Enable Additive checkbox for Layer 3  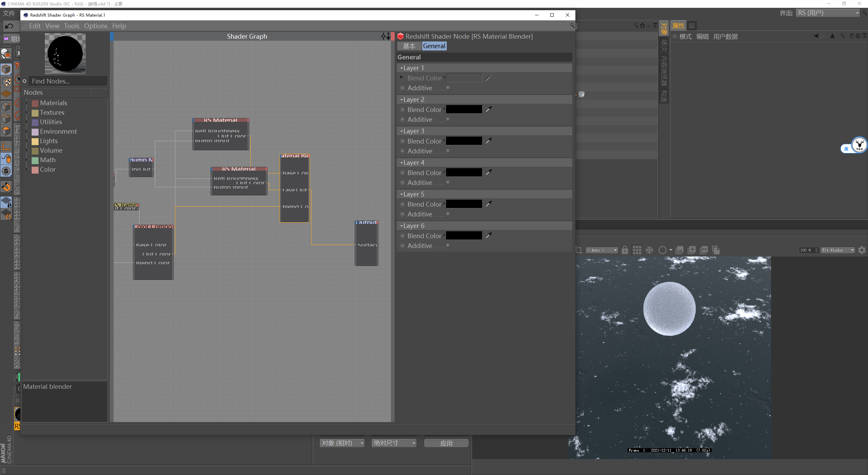tap(448, 151)
